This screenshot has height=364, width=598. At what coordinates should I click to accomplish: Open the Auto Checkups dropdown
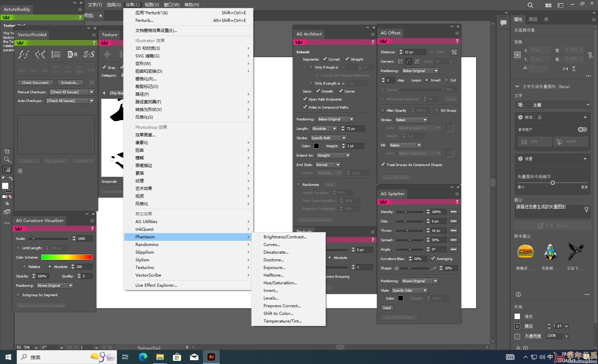(x=70, y=101)
